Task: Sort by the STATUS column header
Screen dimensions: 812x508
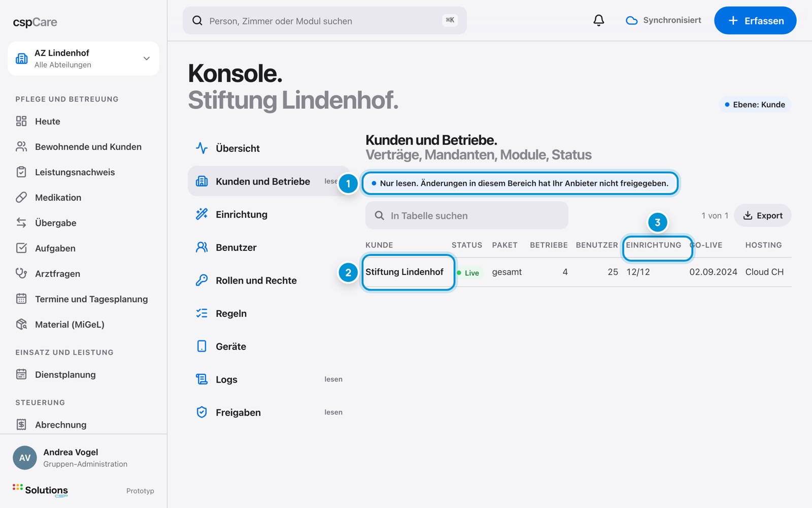Action: click(x=466, y=245)
